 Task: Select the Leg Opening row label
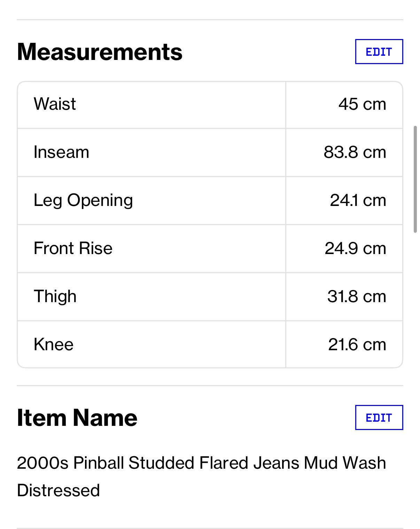coord(83,201)
